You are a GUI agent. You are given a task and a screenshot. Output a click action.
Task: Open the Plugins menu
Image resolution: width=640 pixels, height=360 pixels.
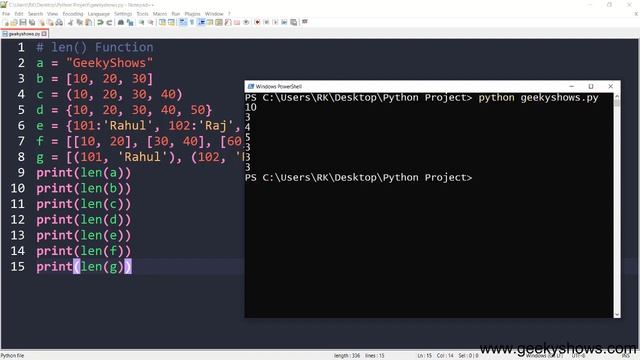click(x=192, y=14)
